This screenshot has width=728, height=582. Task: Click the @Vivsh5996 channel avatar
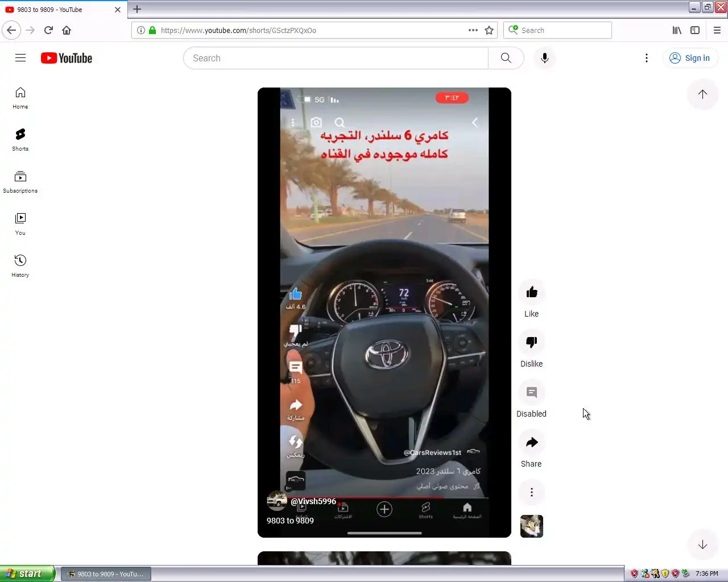(x=277, y=501)
